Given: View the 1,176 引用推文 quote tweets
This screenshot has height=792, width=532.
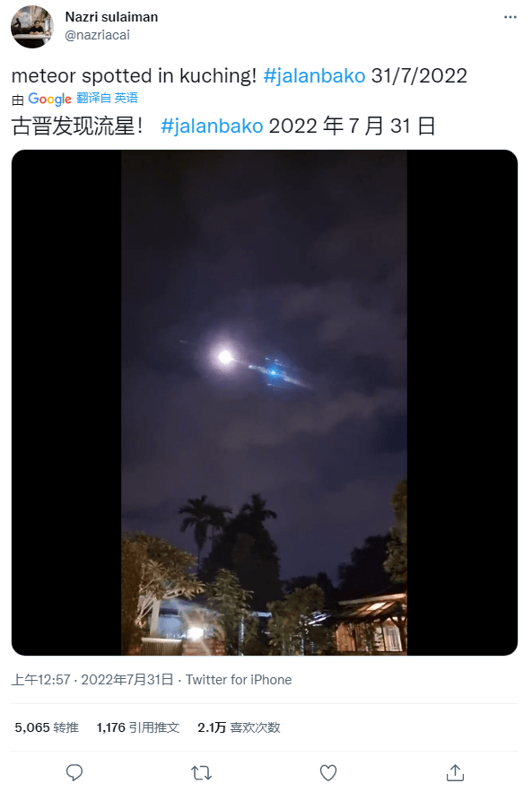Looking at the screenshot, I should point(138,727).
